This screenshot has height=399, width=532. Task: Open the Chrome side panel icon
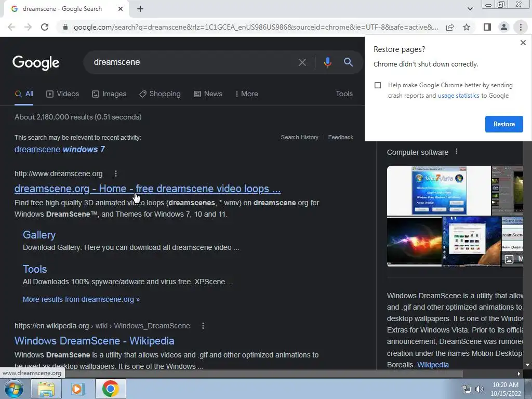[x=487, y=27]
